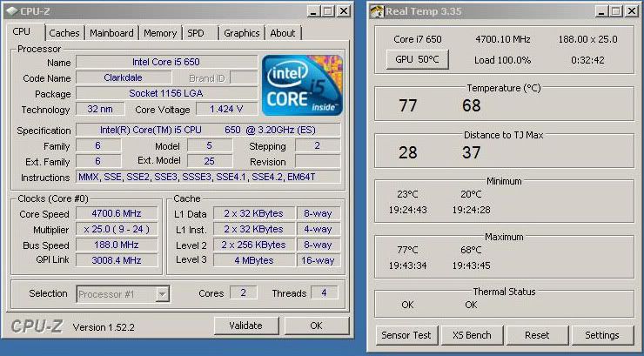The width and height of the screenshot is (644, 356).
Task: Click the 0:32:42 elapsed time
Action: click(587, 60)
